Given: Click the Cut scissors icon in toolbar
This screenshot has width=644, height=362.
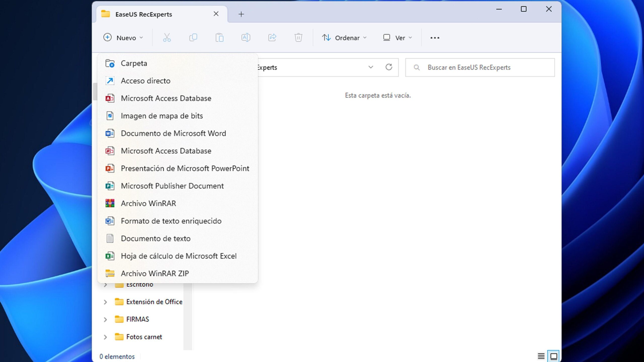Looking at the screenshot, I should pos(167,38).
